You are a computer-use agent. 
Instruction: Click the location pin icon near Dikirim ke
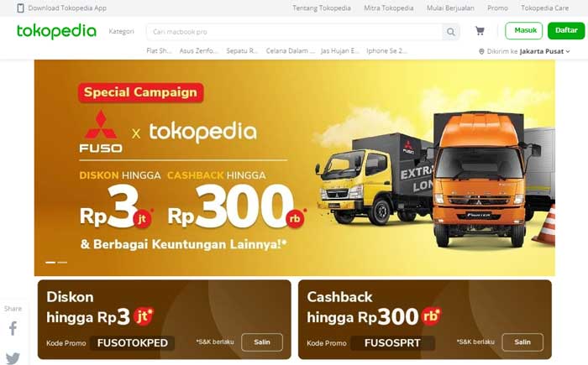(x=481, y=51)
